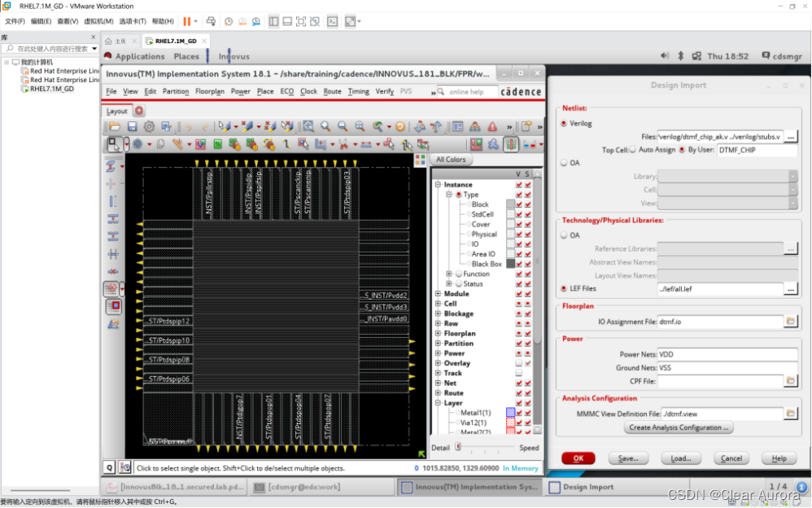Viewport: 812px width, 508px height.
Task: Click the All Colors button
Action: [451, 160]
